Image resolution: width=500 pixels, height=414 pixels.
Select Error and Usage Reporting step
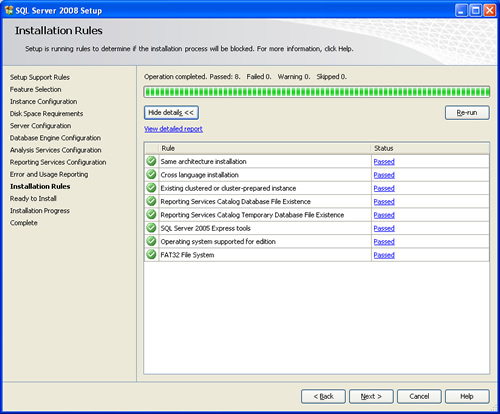(49, 174)
